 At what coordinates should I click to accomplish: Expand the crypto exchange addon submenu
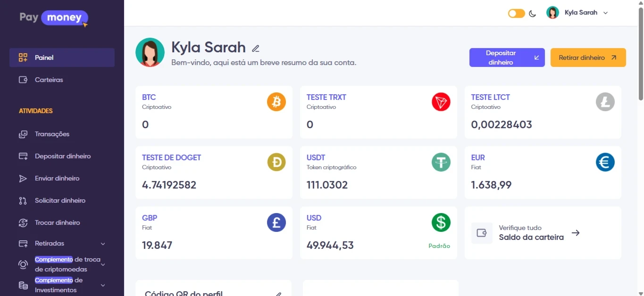[x=103, y=264]
